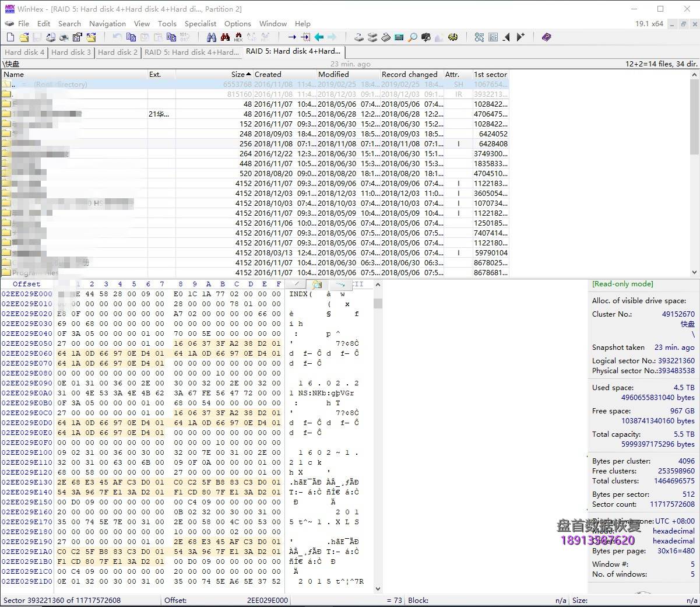Sort the directory by Name column header
The height and width of the screenshot is (607, 700).
(x=75, y=75)
